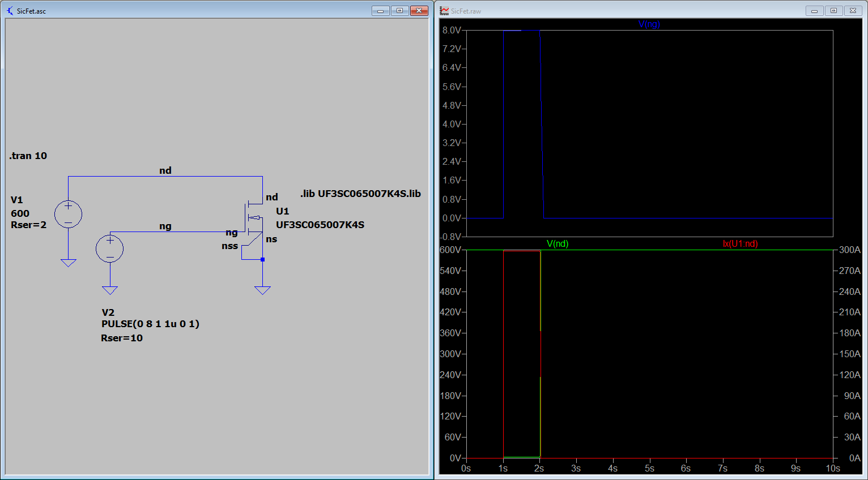
Task: Click the -0.8V axis label
Action: pos(451,237)
